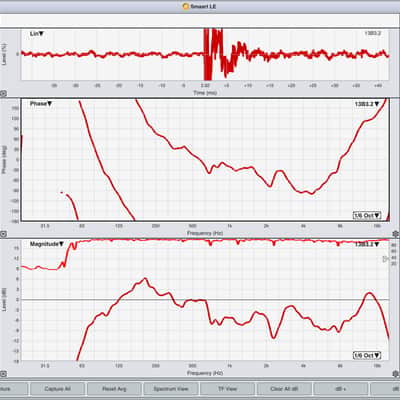Click the Reset Avg button
Image resolution: width=400 pixels, height=400 pixels.
pos(114,389)
